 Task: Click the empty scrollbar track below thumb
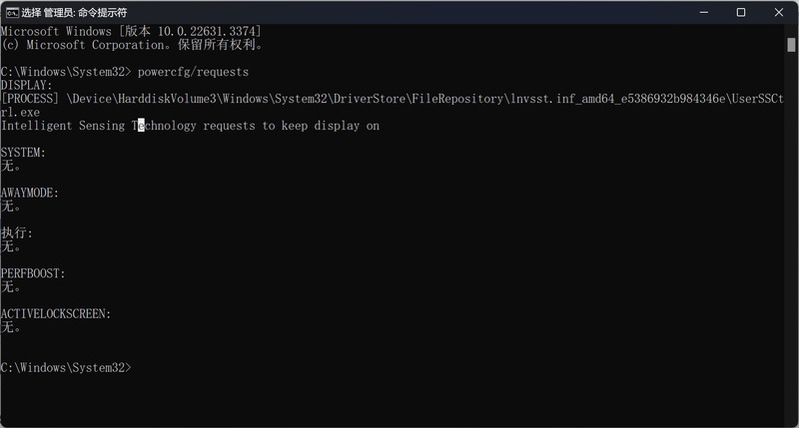(791, 234)
